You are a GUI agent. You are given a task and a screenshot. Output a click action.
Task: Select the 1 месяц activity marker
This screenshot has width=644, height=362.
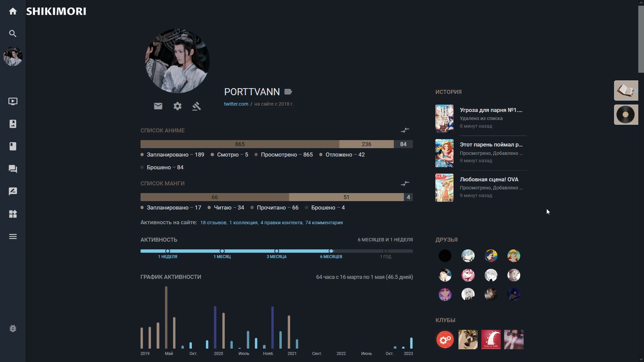click(x=222, y=251)
